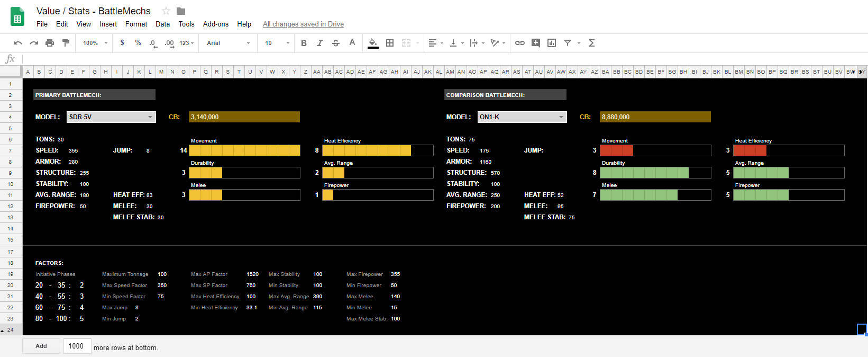868x357 pixels.
Task: Open the View menu
Action: click(84, 24)
